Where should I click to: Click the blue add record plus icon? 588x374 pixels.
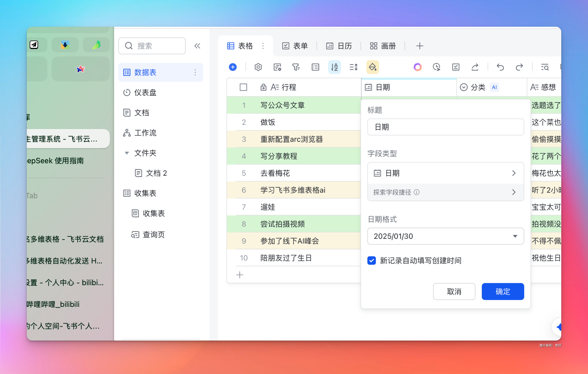[233, 67]
